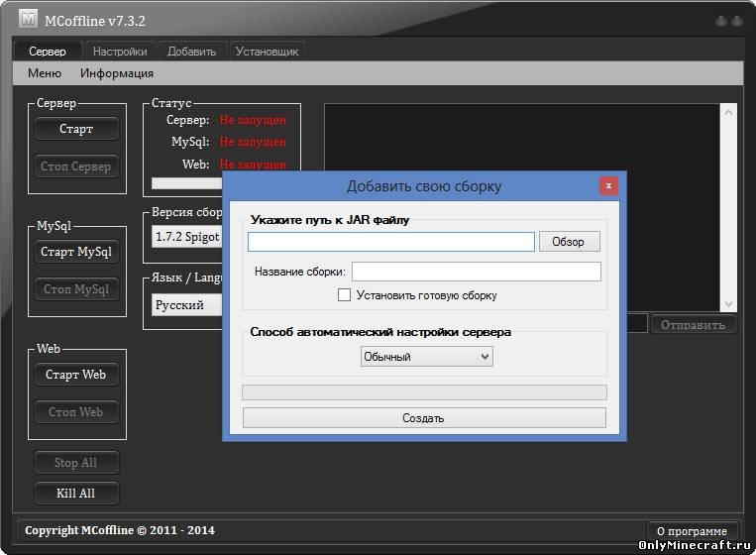Image resolution: width=756 pixels, height=555 pixels.
Task: Click the console scrollbar down arrow
Action: point(729,303)
